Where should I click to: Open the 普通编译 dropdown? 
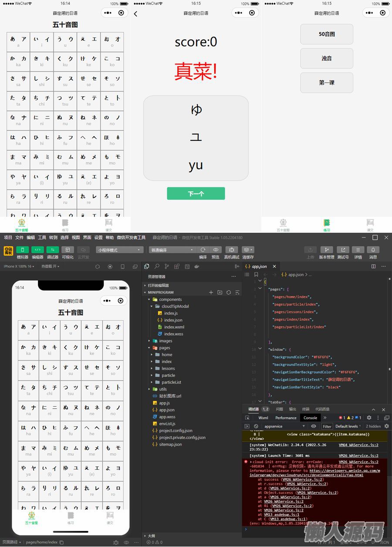172,250
